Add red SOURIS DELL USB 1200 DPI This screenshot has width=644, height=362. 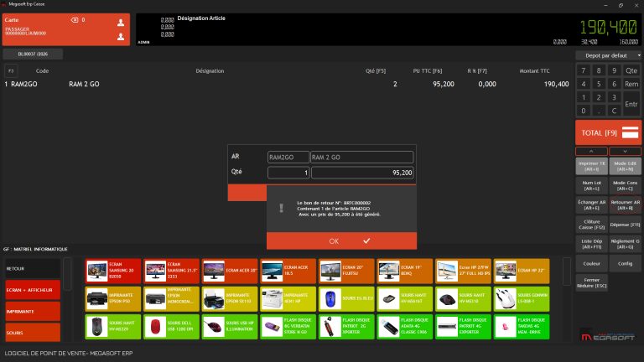[171, 327]
